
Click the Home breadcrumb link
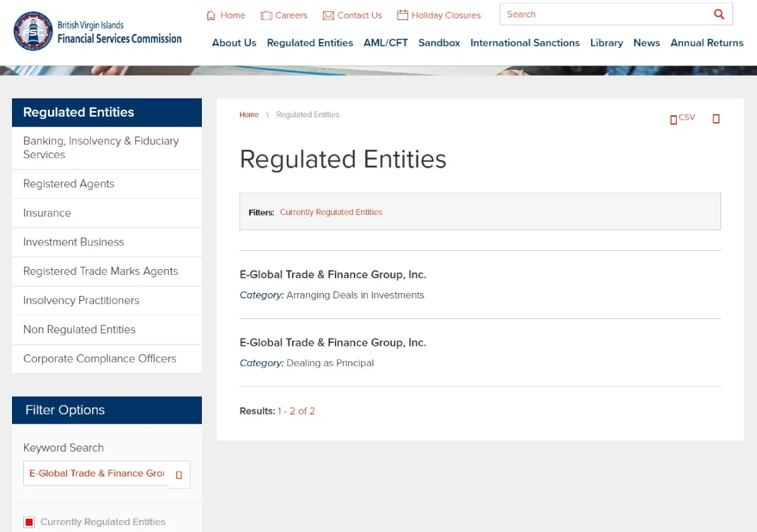click(x=249, y=115)
